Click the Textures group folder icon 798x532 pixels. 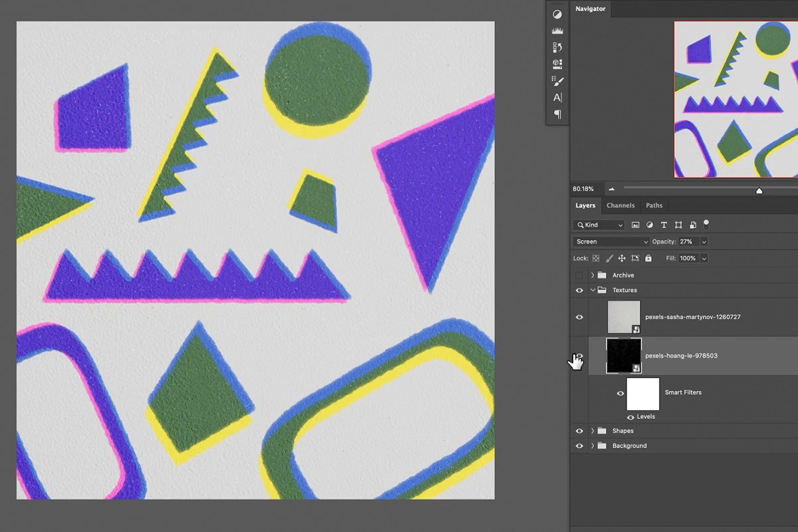click(x=602, y=290)
